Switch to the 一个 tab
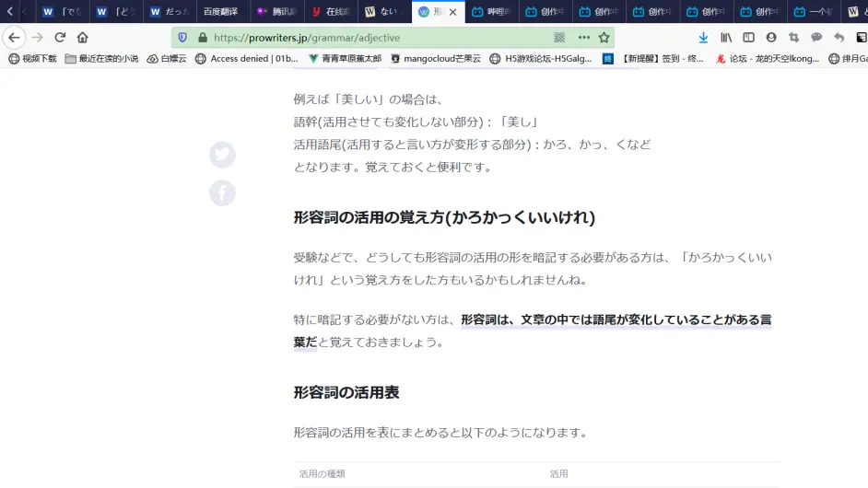This screenshot has height=488, width=868. click(814, 12)
